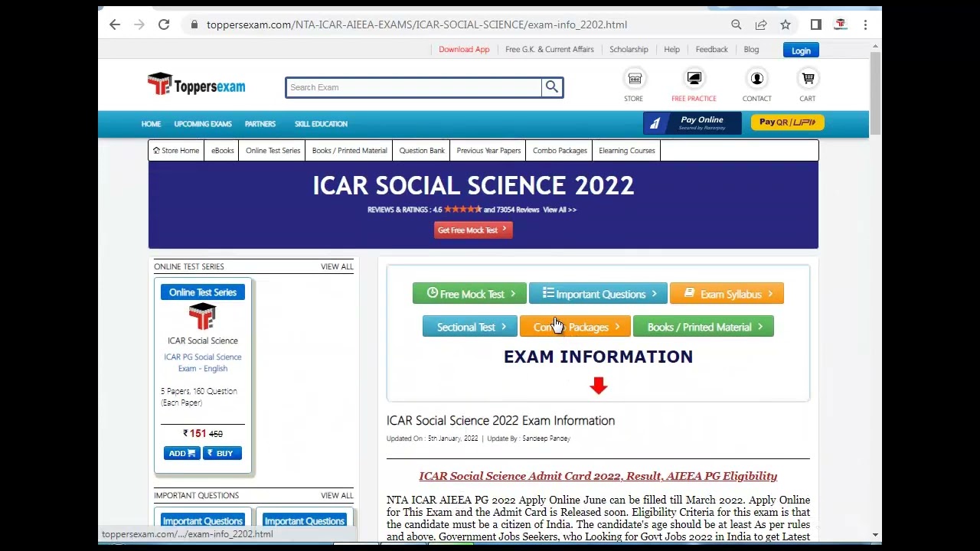This screenshot has width=980, height=551.
Task: Click the address bar URL
Action: click(x=416, y=24)
